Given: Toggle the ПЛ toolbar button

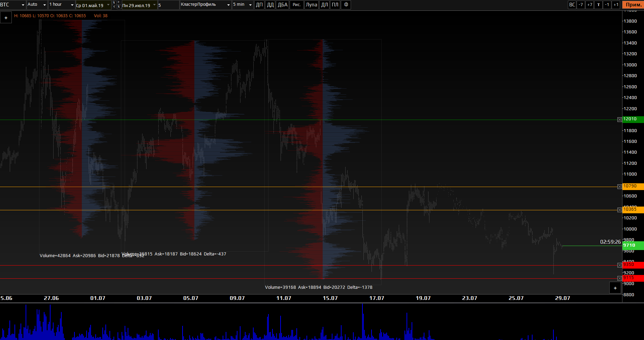Looking at the screenshot, I should [335, 5].
